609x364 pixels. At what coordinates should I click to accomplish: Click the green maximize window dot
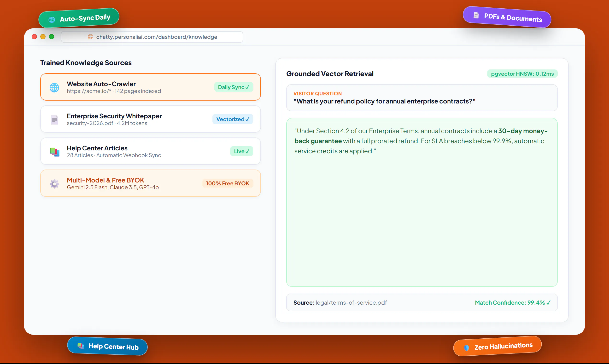(x=52, y=37)
